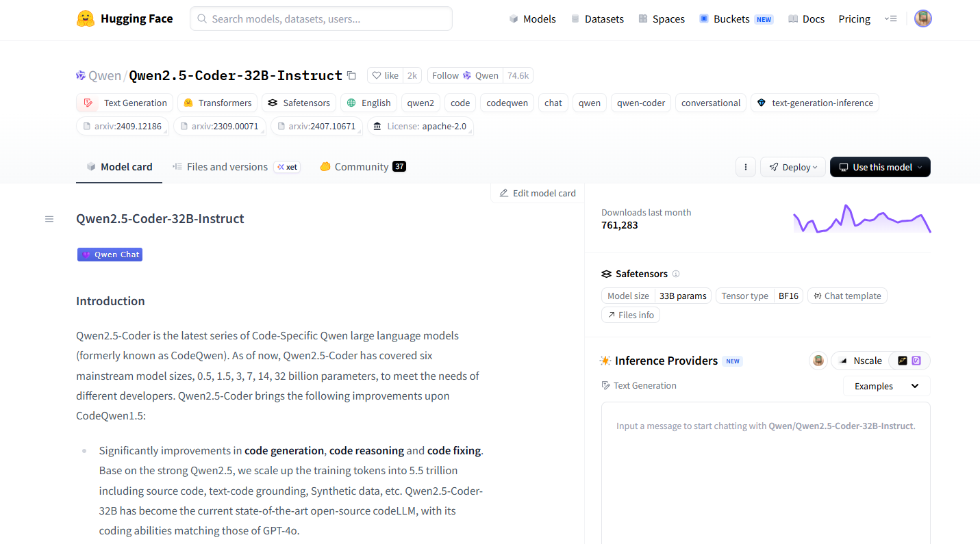
Task: Click the black feather provider icon
Action: click(903, 361)
